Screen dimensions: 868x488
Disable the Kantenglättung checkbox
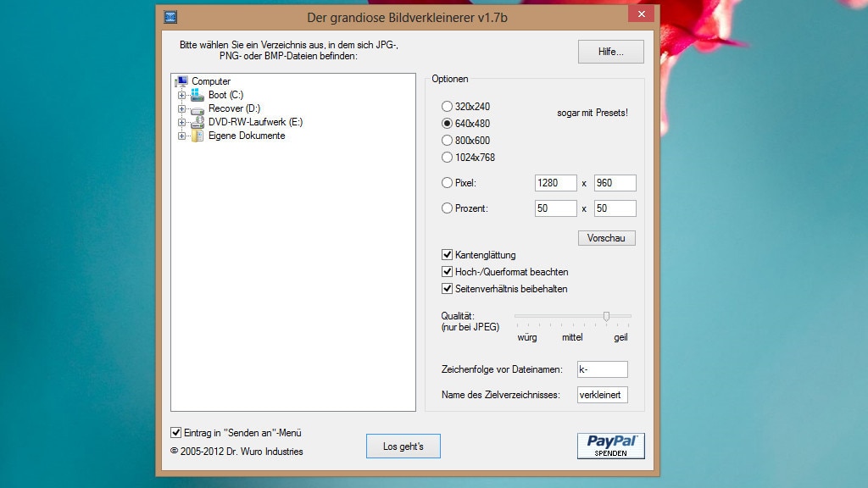pyautogui.click(x=448, y=255)
